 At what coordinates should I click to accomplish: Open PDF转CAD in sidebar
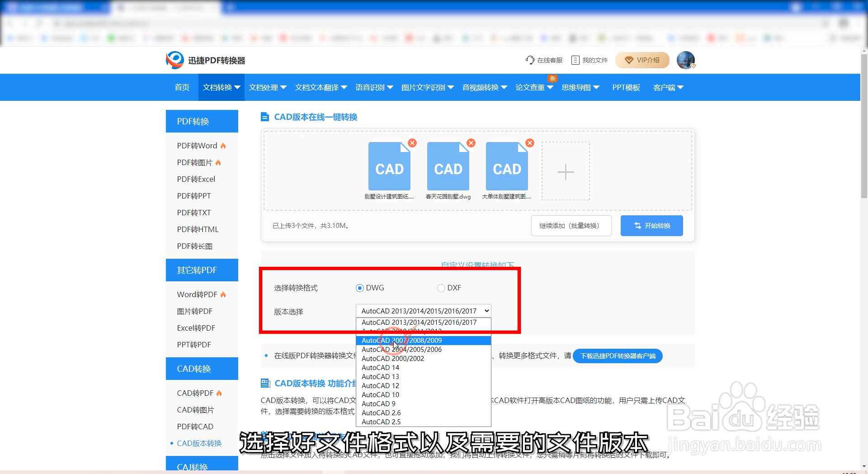coord(195,427)
